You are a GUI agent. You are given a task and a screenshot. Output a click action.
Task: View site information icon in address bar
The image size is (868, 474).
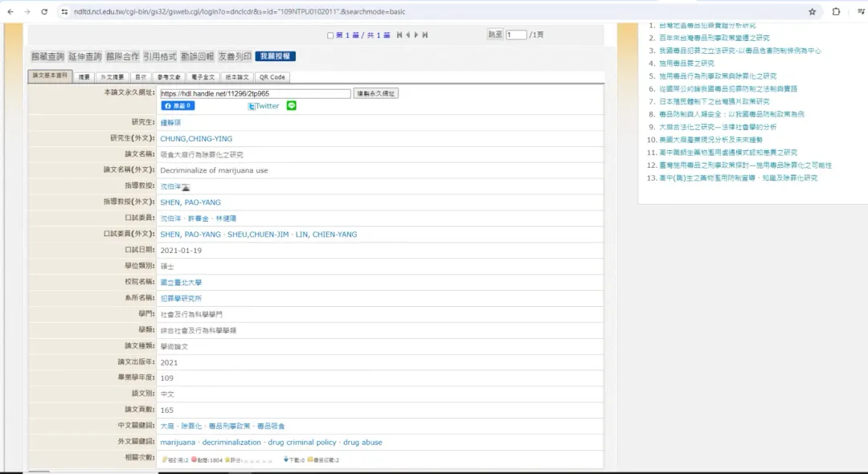(x=64, y=11)
